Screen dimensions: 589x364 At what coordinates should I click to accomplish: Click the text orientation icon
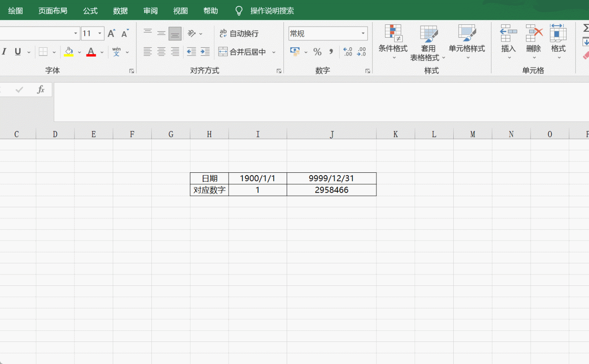tap(192, 34)
